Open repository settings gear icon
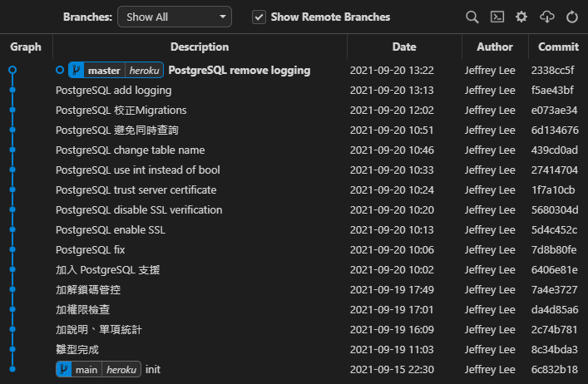 [521, 17]
